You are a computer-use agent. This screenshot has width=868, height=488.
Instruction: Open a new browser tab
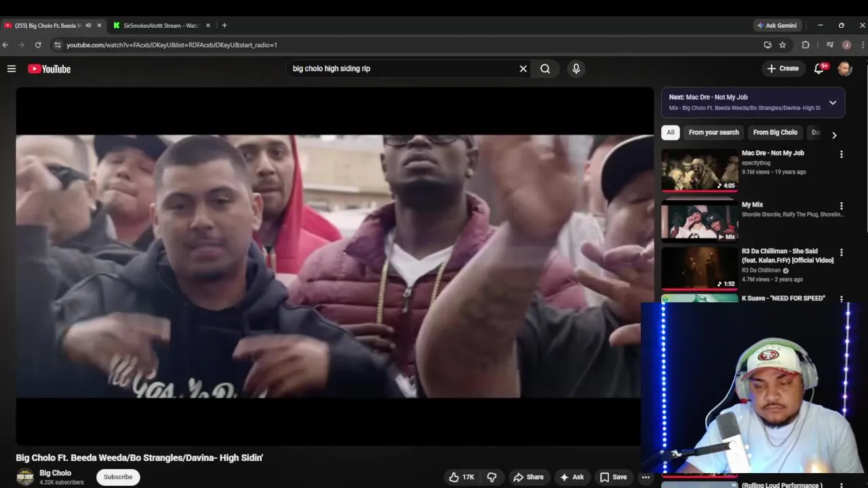tap(224, 26)
